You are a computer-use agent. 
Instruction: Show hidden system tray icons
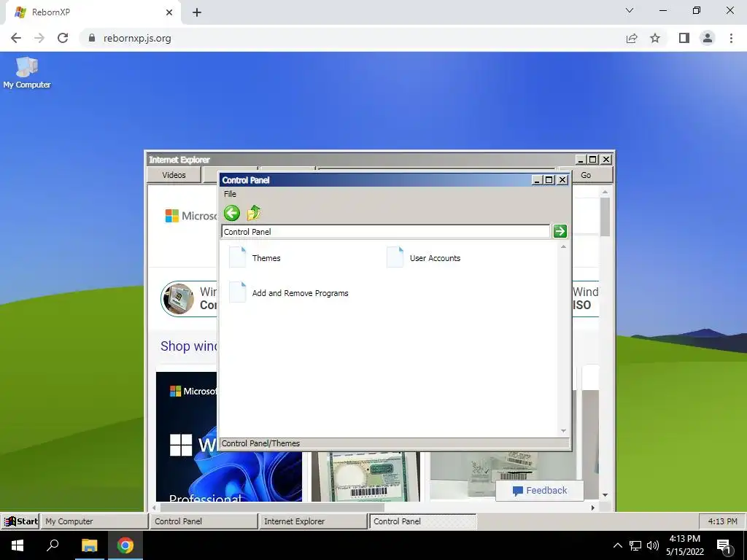click(x=617, y=545)
